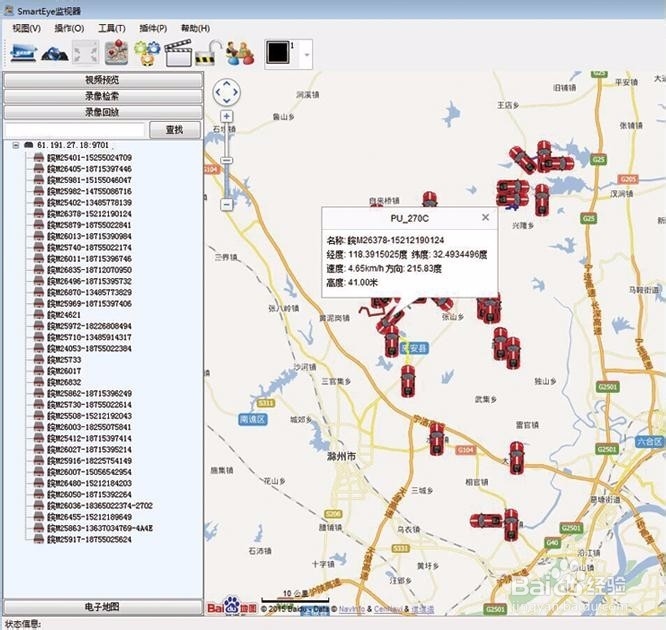Select device 皖M25402-13485778139

point(89,203)
